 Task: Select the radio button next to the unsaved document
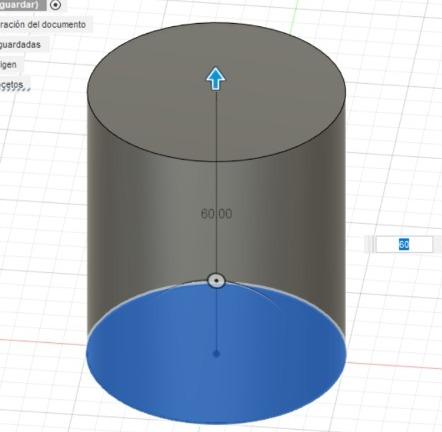55,5
